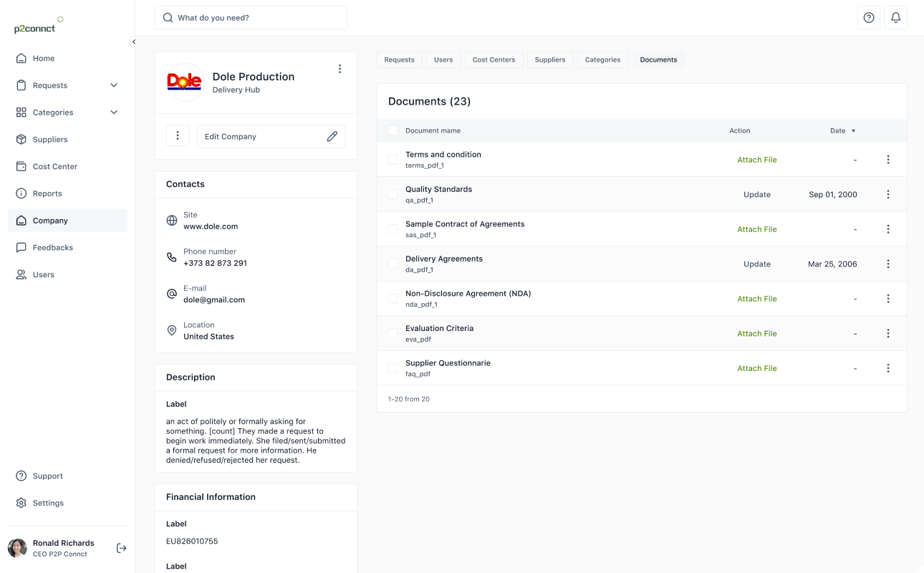Open three-dot menu beside Dole Production title

[340, 69]
